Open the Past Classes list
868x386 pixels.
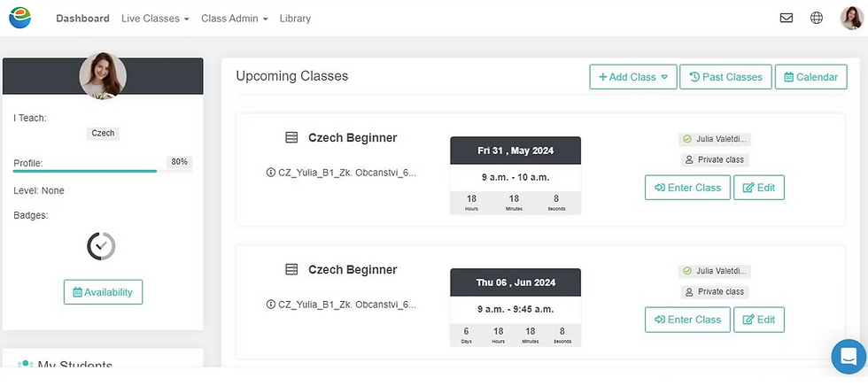click(725, 77)
